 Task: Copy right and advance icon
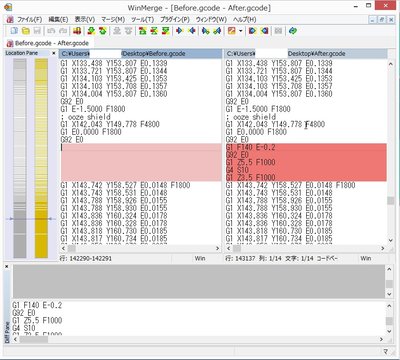pyautogui.click(x=206, y=31)
